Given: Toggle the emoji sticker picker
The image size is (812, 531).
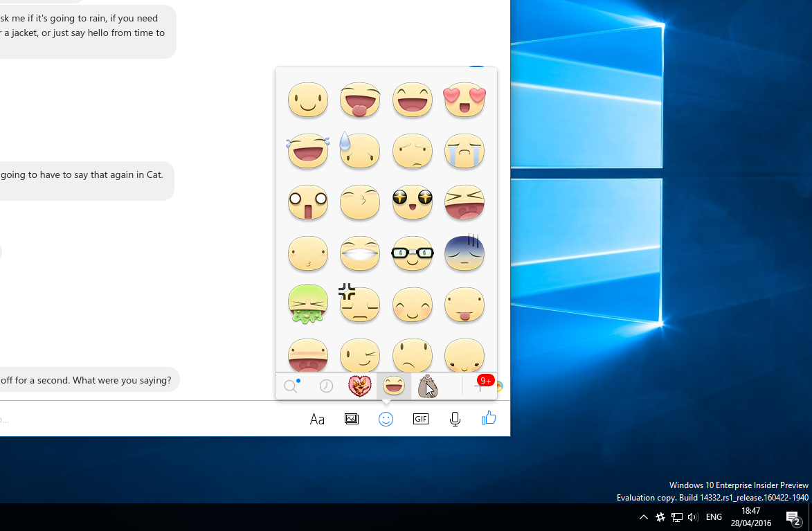Looking at the screenshot, I should click(386, 419).
